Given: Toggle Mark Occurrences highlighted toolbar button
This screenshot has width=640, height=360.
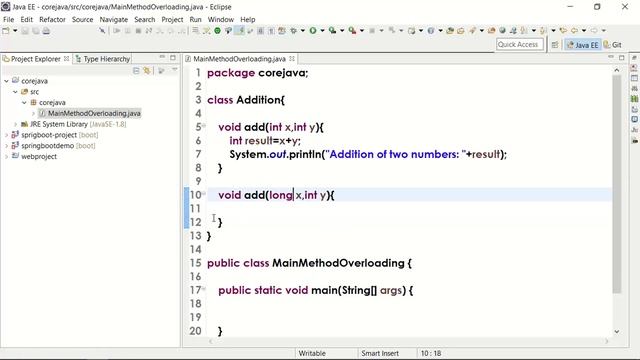Looking at the screenshot, I should point(239,31).
